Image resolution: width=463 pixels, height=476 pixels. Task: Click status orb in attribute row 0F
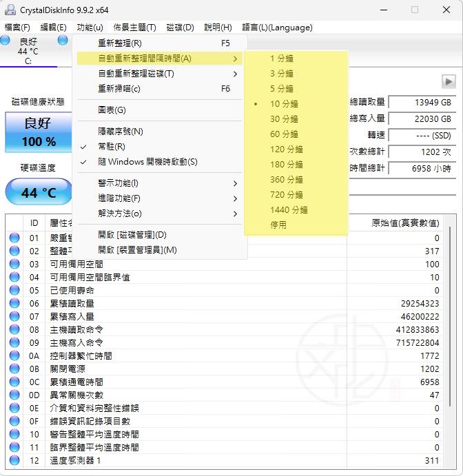pyautogui.click(x=14, y=421)
